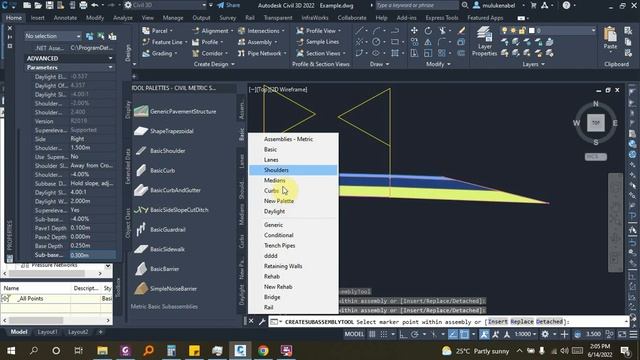Select GenericPavementStructure subassembly
This screenshot has height=360, width=640.
tap(176, 111)
